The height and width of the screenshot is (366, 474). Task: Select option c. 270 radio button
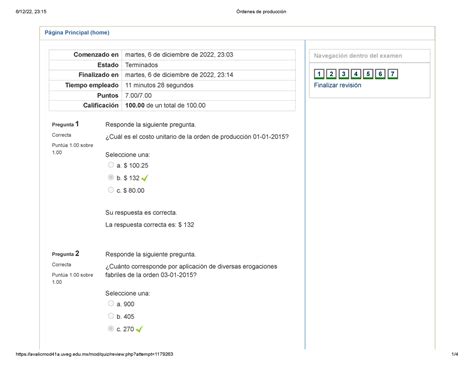111,328
